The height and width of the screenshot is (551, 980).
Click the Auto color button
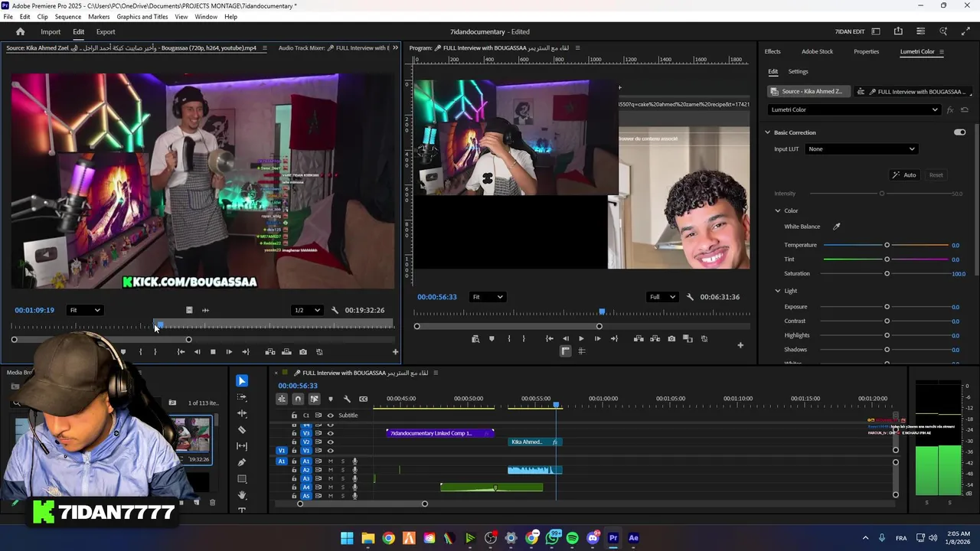(904, 175)
